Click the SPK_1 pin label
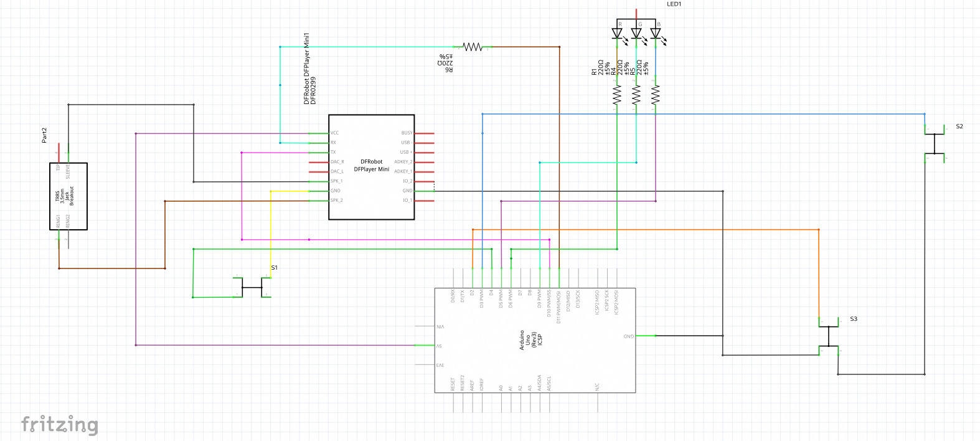 [336, 181]
